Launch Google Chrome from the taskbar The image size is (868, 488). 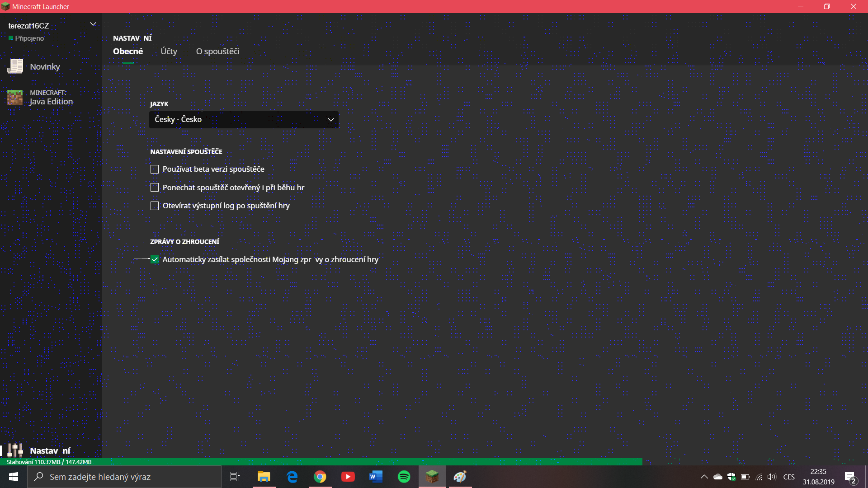click(320, 477)
